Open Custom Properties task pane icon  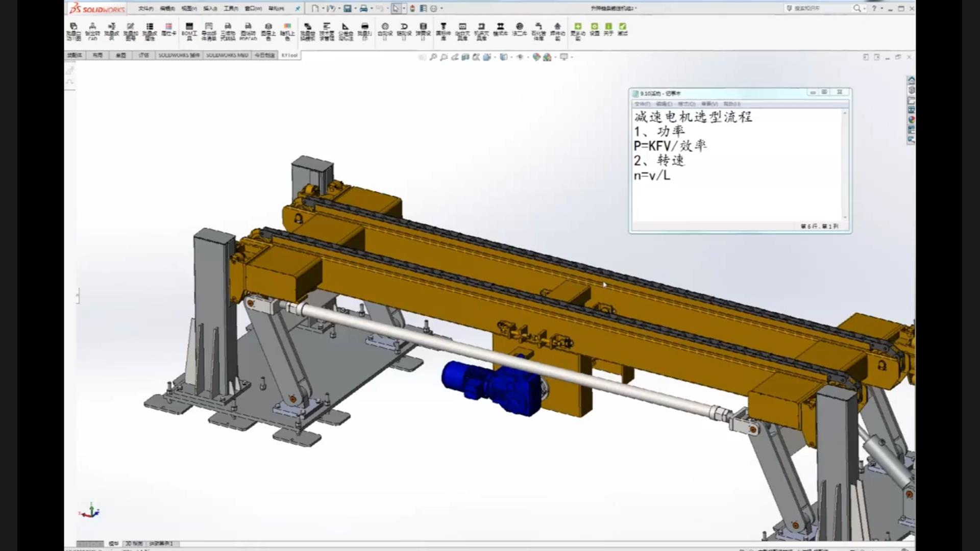[911, 129]
